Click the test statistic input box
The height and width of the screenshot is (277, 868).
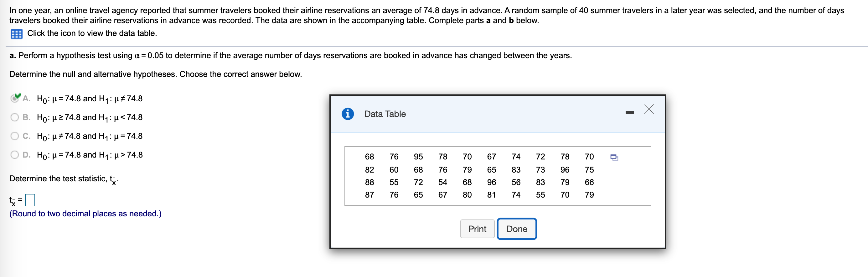pyautogui.click(x=30, y=200)
